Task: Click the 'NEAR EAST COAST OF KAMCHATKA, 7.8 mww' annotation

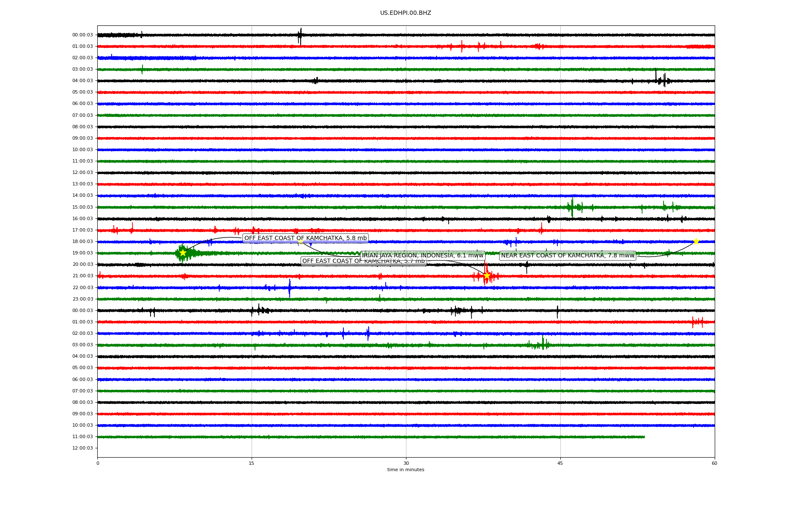Action: (567, 255)
